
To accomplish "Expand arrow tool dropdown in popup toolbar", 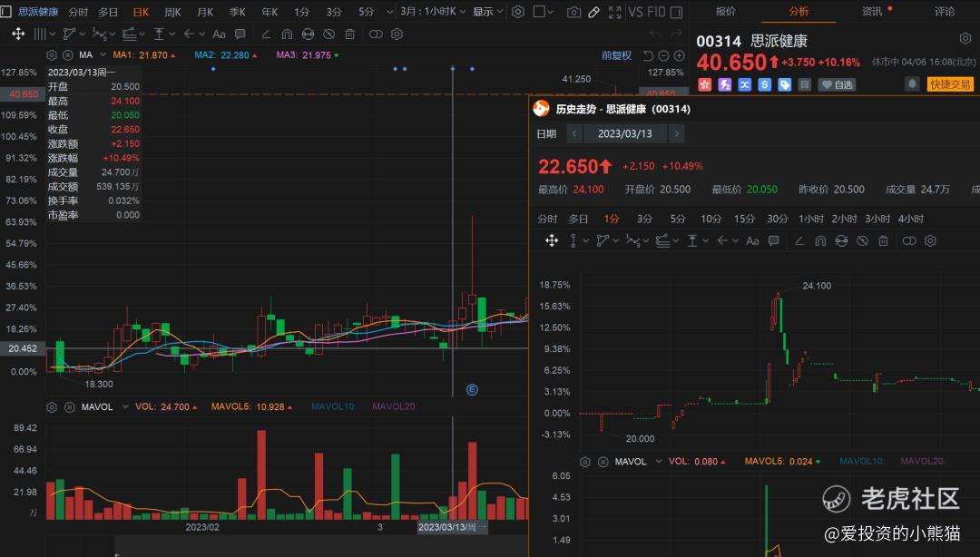I will (x=736, y=240).
